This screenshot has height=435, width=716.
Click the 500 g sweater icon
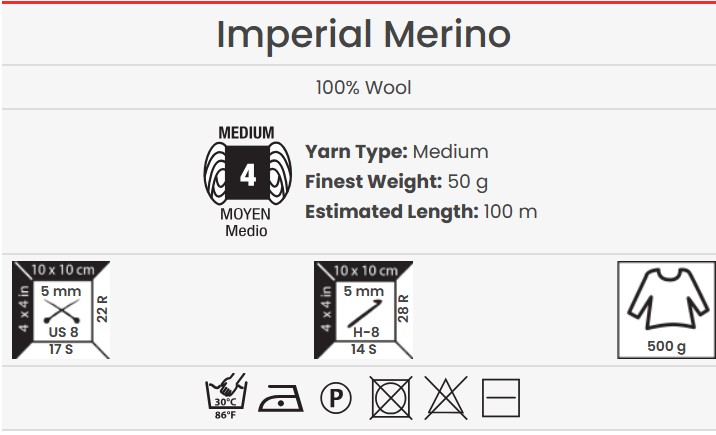(x=666, y=309)
